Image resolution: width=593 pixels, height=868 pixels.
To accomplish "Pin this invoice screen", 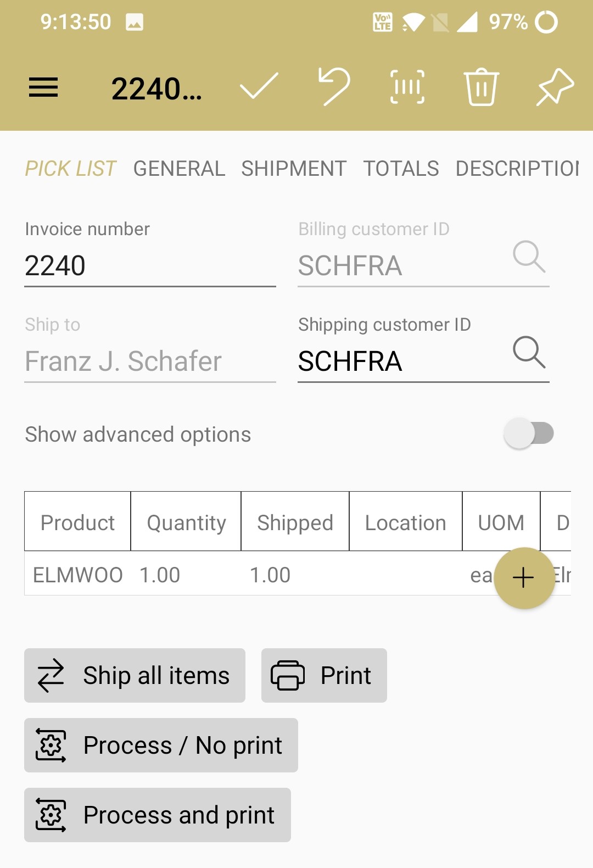I will (x=555, y=87).
